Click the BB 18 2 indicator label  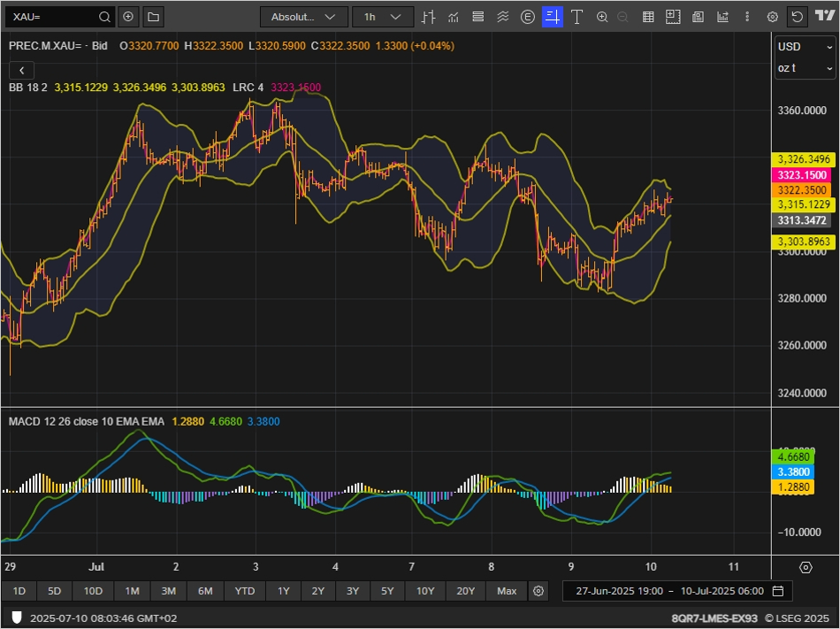click(x=28, y=88)
